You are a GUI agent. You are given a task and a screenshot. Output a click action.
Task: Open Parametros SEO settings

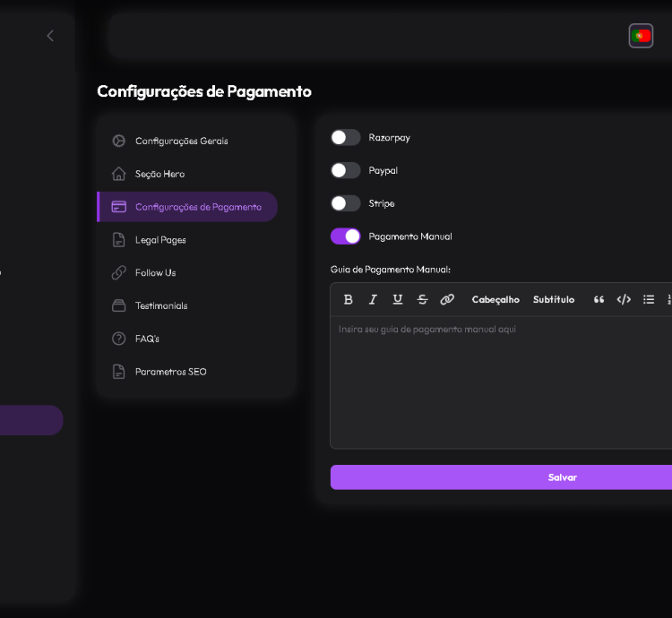[x=187, y=372]
